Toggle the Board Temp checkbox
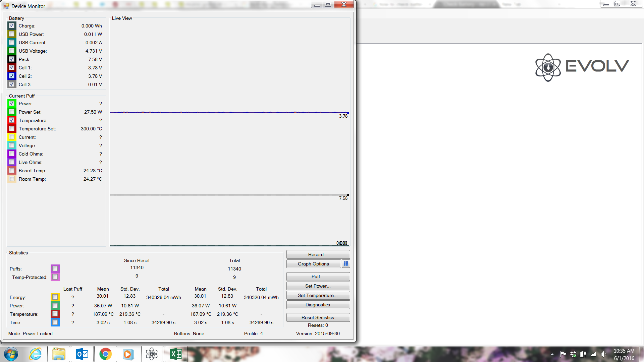Image resolution: width=644 pixels, height=362 pixels. pyautogui.click(x=12, y=171)
